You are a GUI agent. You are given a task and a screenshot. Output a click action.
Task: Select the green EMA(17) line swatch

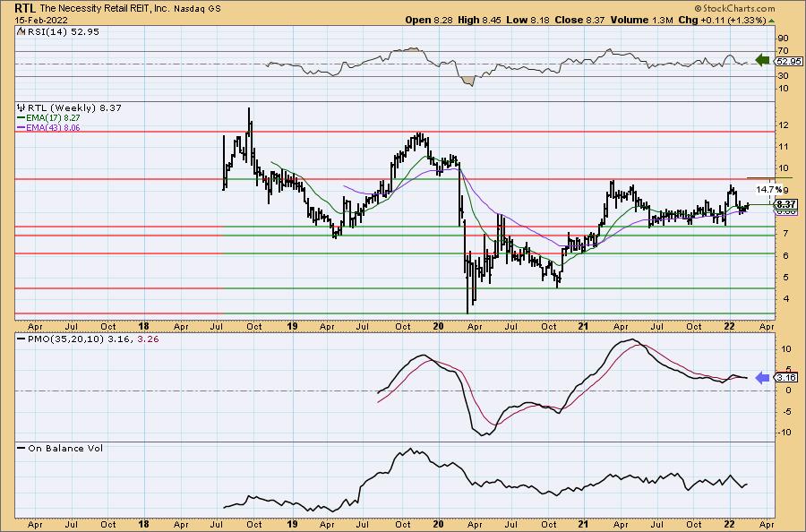pos(21,117)
